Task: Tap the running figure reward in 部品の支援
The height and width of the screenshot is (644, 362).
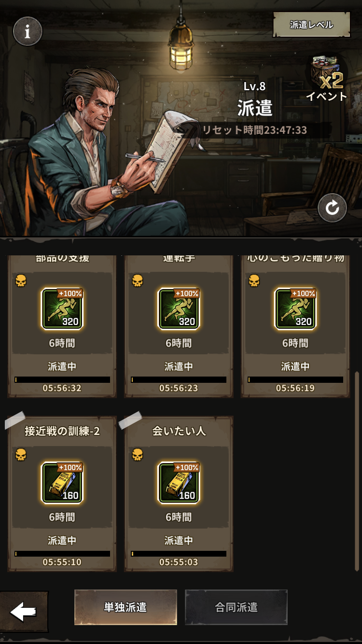Action: (x=62, y=309)
